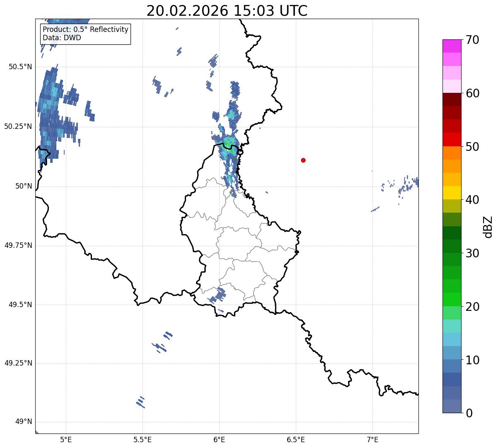Image resolution: width=498 pixels, height=448 pixels.
Task: Click the magenta 70 dBZ colorbar segment
Action: [452, 46]
